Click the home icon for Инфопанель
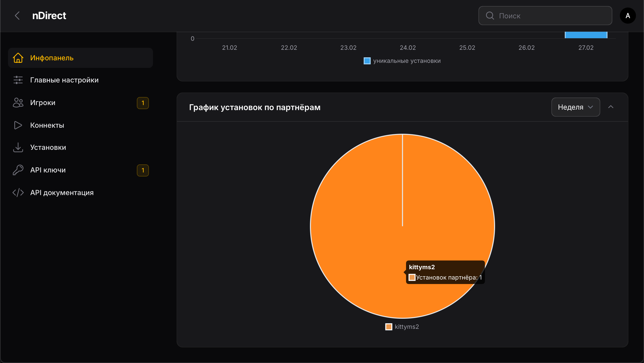The width and height of the screenshot is (644, 363). pyautogui.click(x=18, y=58)
